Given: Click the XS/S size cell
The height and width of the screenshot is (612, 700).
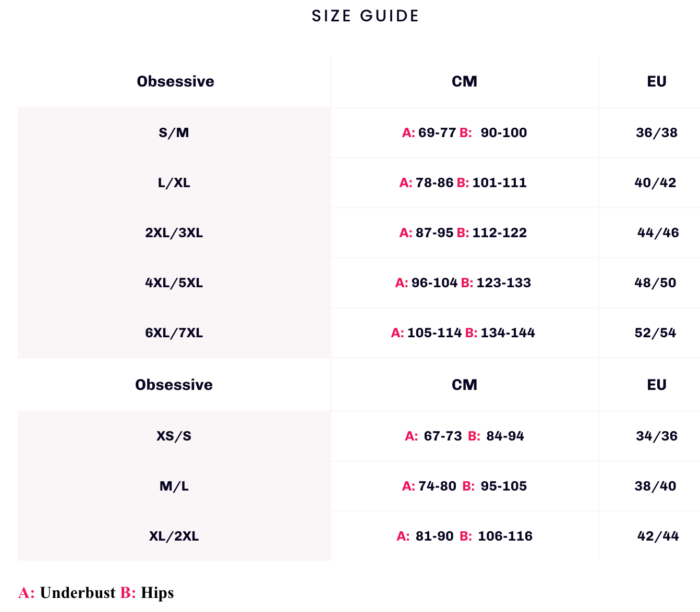Looking at the screenshot, I should (x=174, y=436).
